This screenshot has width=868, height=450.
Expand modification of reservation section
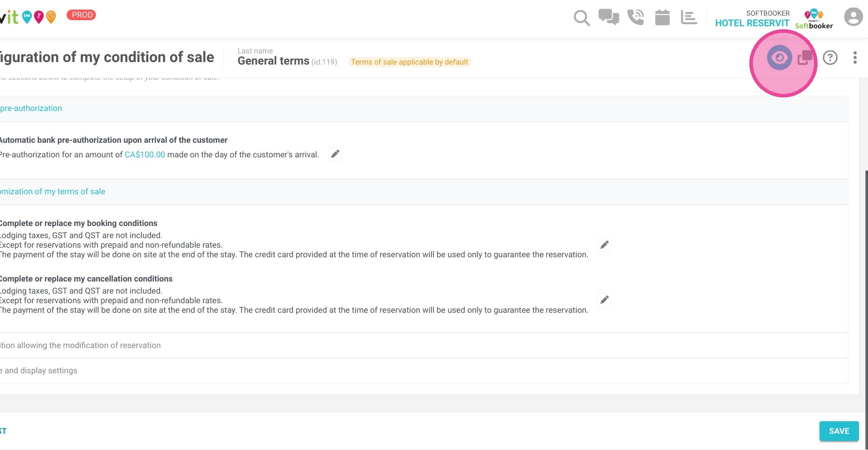(423, 346)
